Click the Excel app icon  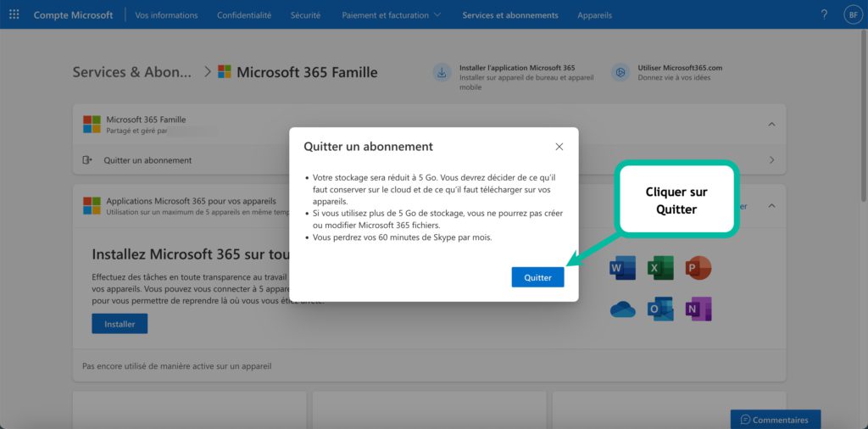coord(660,269)
